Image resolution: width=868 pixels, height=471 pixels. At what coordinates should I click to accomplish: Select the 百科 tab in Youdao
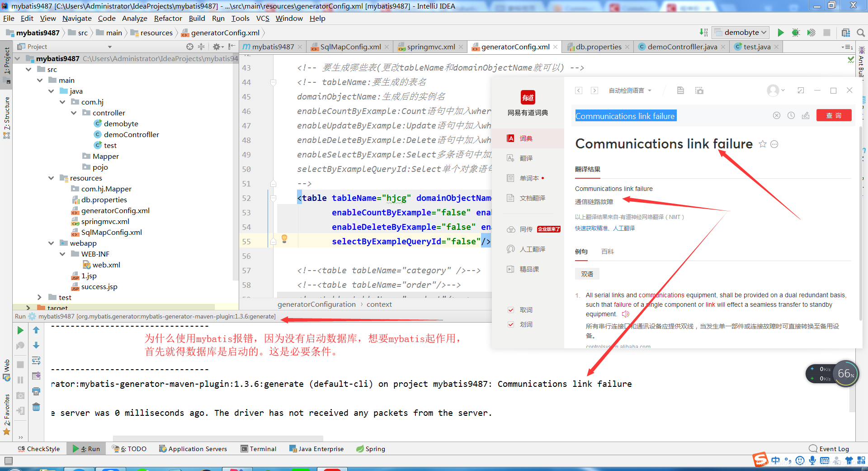click(607, 252)
